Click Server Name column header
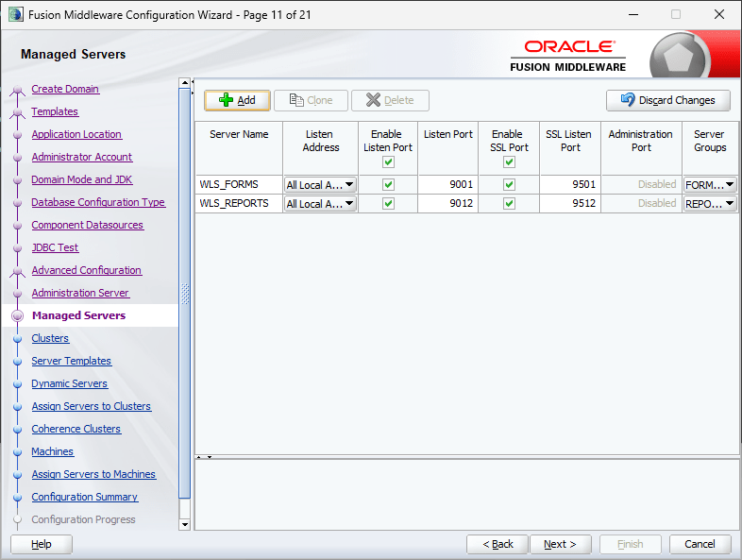Viewport: 742px width, 560px height. click(x=239, y=148)
